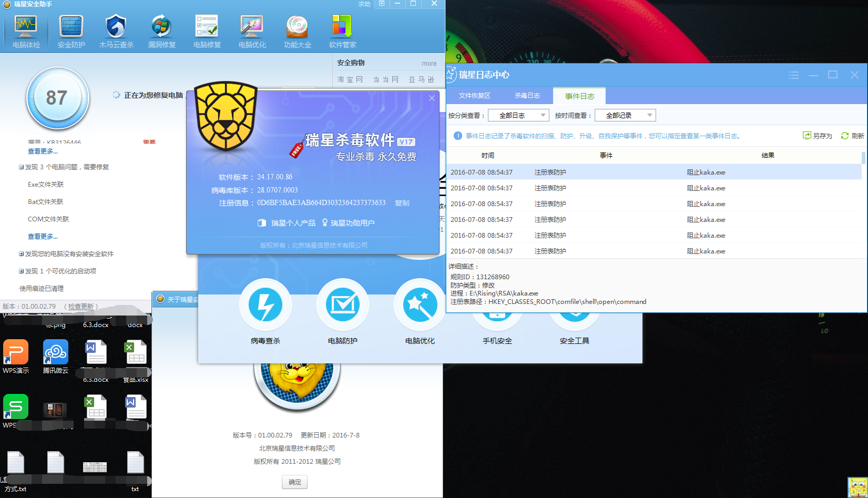Viewport: 868px width, 498px height.
Task: Click the 规则ID : 131268960 detail line
Action: click(479, 277)
